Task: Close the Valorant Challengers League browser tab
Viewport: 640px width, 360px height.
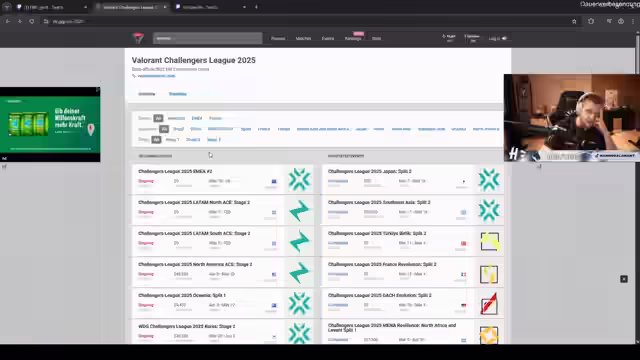Action: (x=165, y=7)
